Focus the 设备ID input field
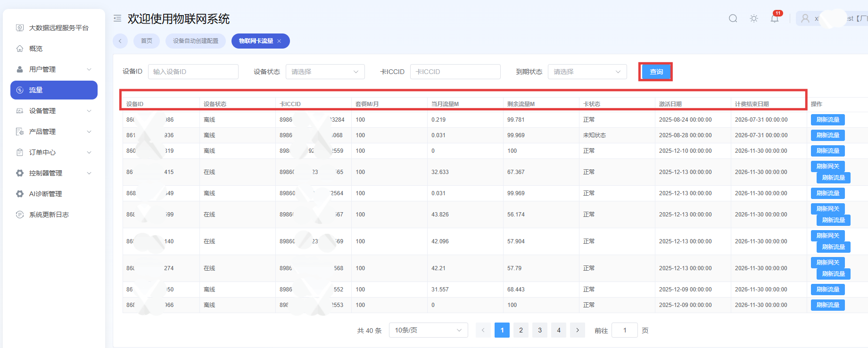Screen dimensions: 868x348 coord(193,72)
